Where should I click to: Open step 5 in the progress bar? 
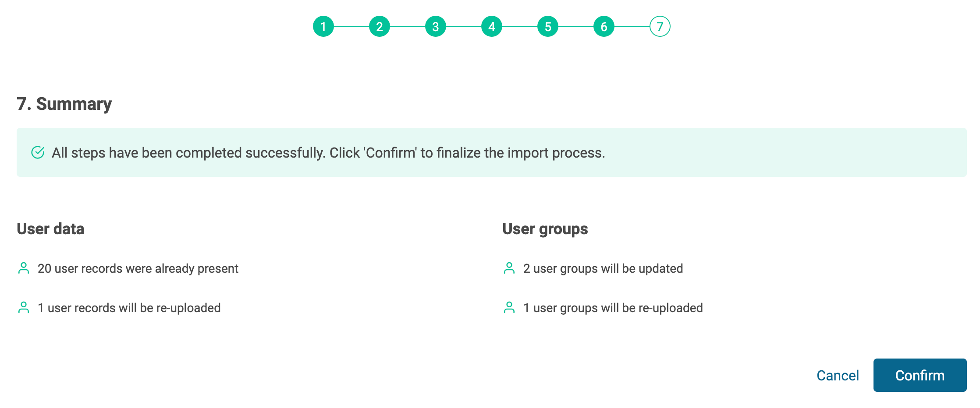point(548,27)
